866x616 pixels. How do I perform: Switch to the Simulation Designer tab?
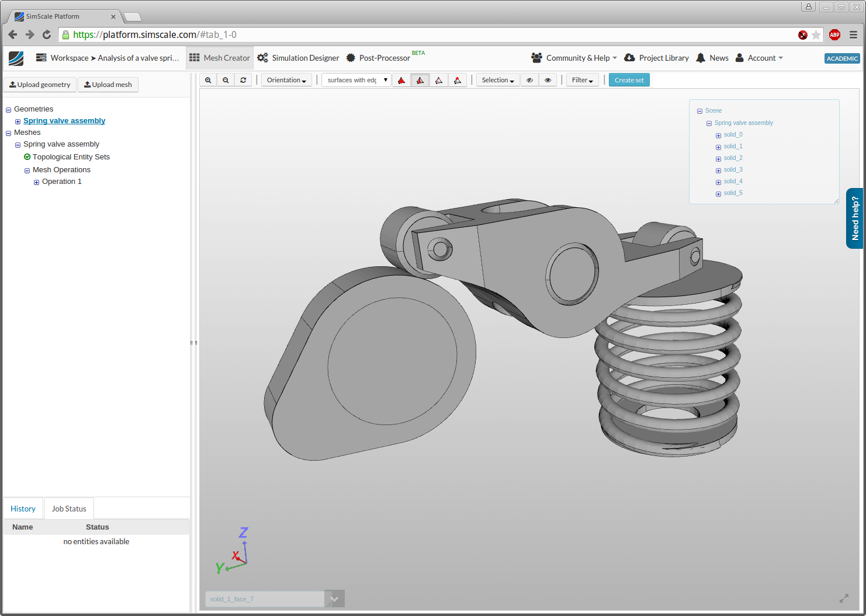pyautogui.click(x=298, y=58)
